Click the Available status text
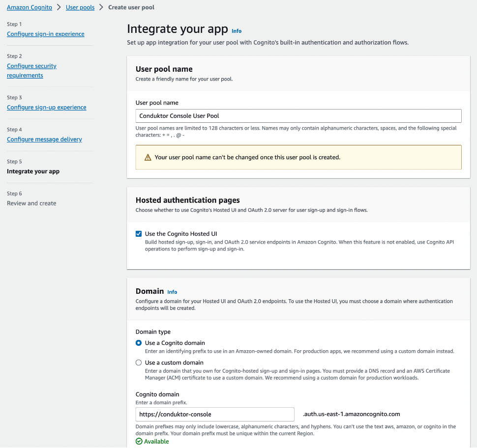This screenshot has width=477, height=448. [x=156, y=441]
